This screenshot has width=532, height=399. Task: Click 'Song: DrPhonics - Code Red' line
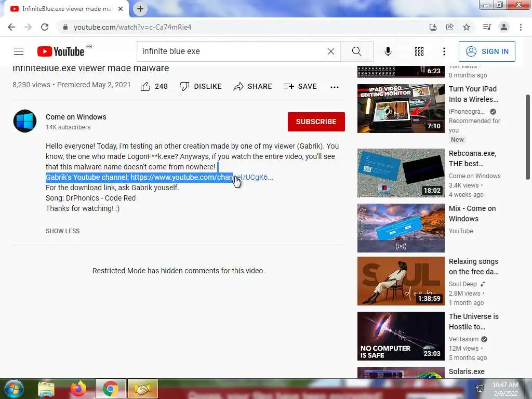[90, 198]
